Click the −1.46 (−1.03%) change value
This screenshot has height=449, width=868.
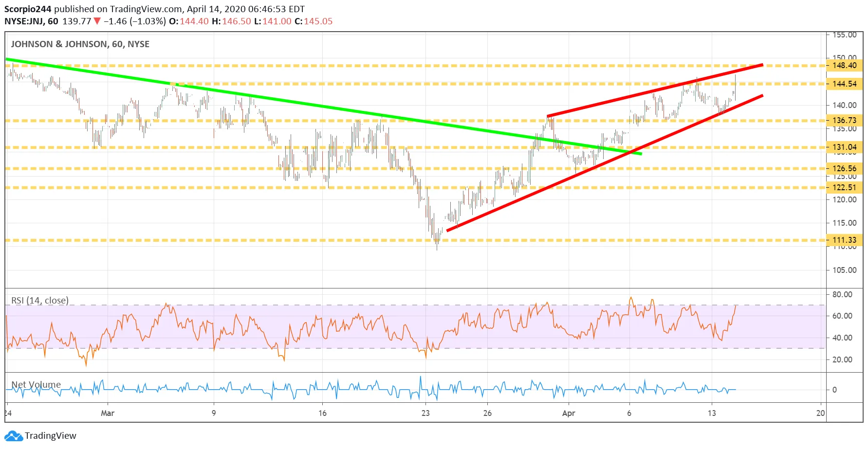pos(135,21)
